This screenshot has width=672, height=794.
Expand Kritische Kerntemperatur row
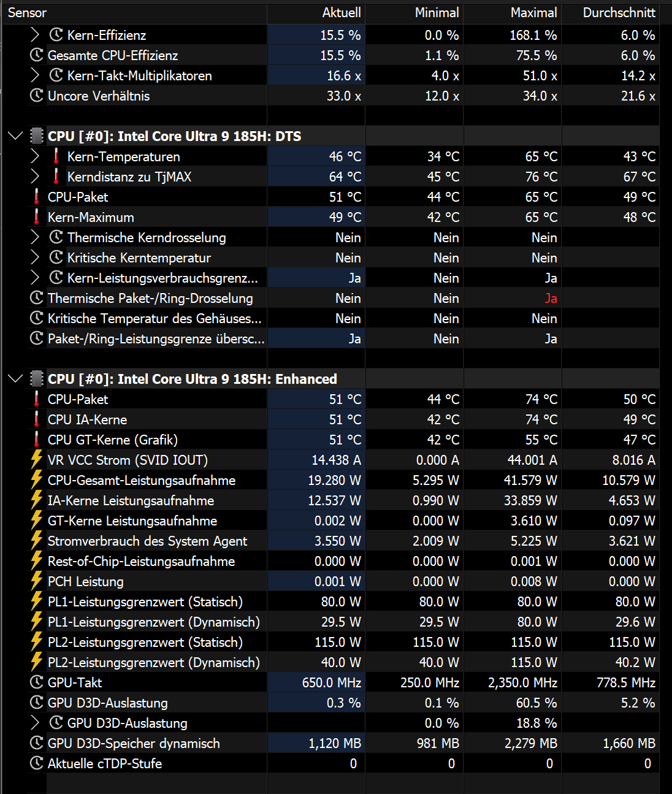35,258
